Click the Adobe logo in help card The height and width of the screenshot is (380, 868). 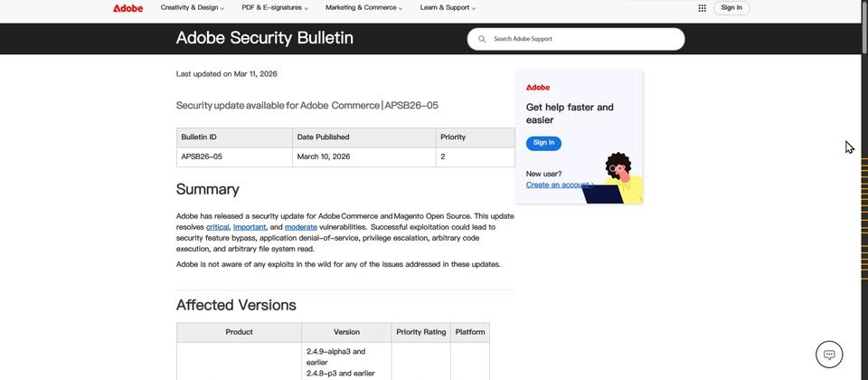point(538,87)
